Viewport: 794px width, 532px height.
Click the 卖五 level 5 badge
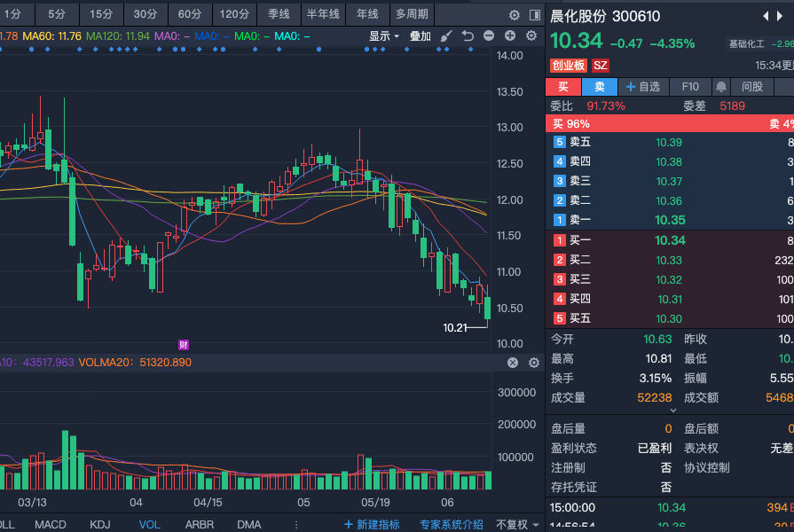pyautogui.click(x=559, y=142)
